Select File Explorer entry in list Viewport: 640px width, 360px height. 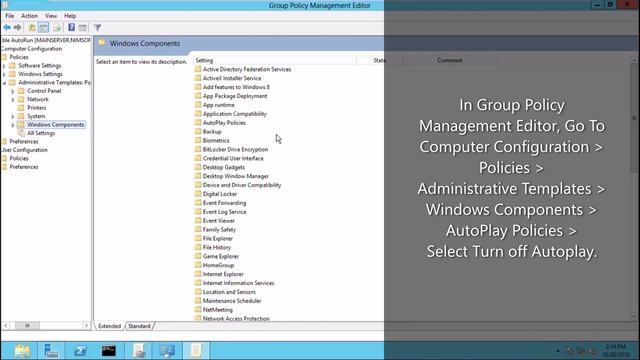pos(218,238)
